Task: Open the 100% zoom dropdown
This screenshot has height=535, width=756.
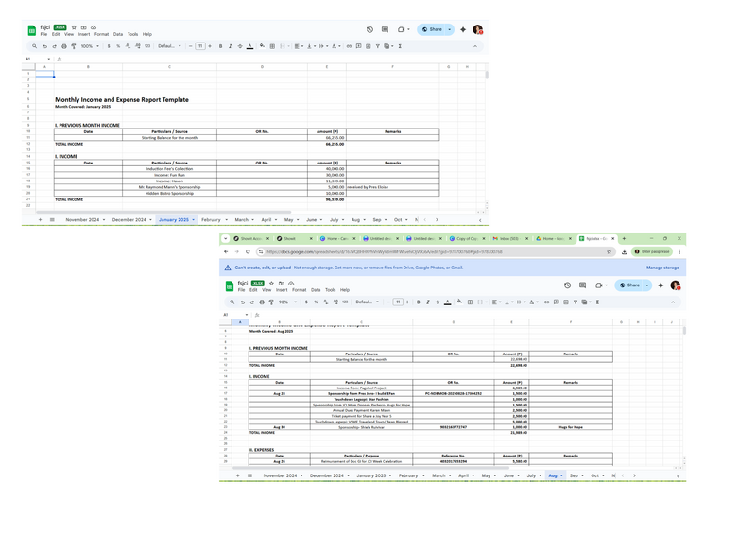Action: tap(89, 46)
